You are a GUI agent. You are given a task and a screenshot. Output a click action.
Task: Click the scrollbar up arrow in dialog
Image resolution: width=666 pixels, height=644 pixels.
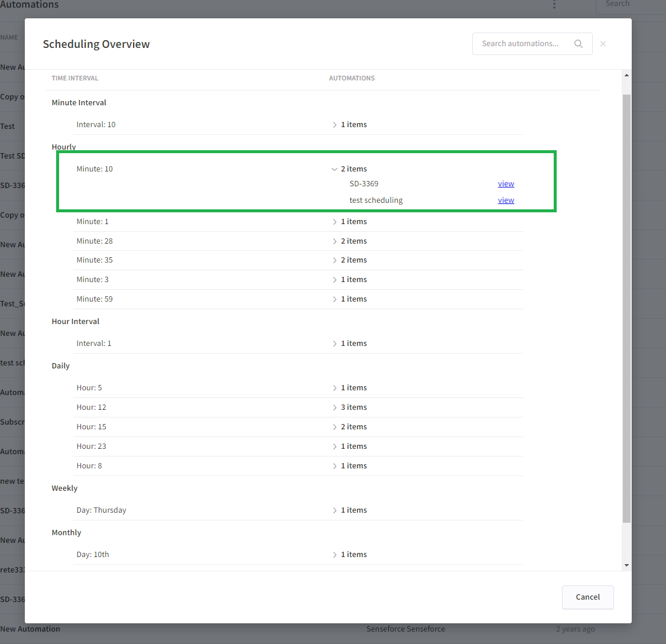tap(626, 75)
